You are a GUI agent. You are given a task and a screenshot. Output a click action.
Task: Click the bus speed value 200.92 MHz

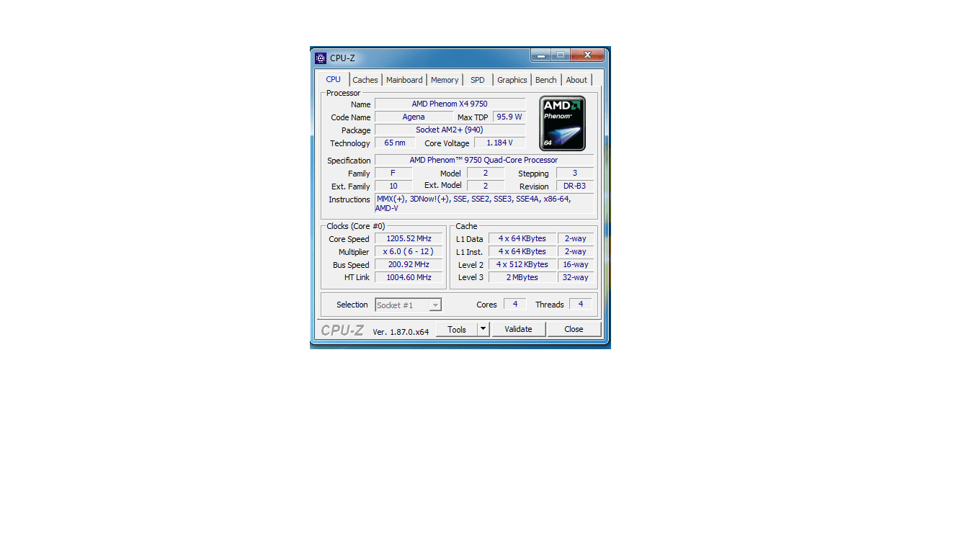click(409, 264)
